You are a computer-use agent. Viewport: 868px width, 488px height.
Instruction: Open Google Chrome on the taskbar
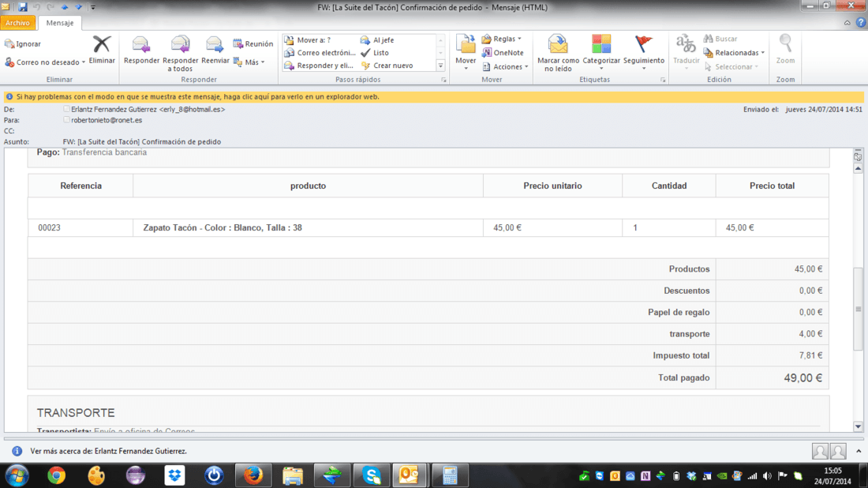(x=56, y=475)
